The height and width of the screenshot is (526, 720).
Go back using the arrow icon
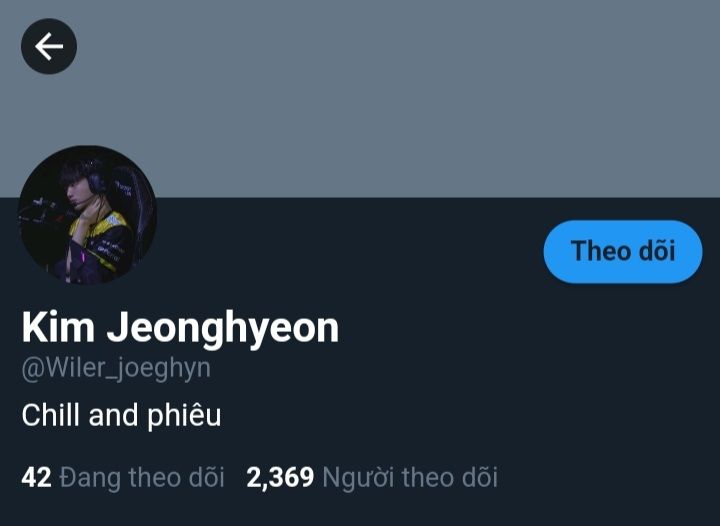point(49,46)
